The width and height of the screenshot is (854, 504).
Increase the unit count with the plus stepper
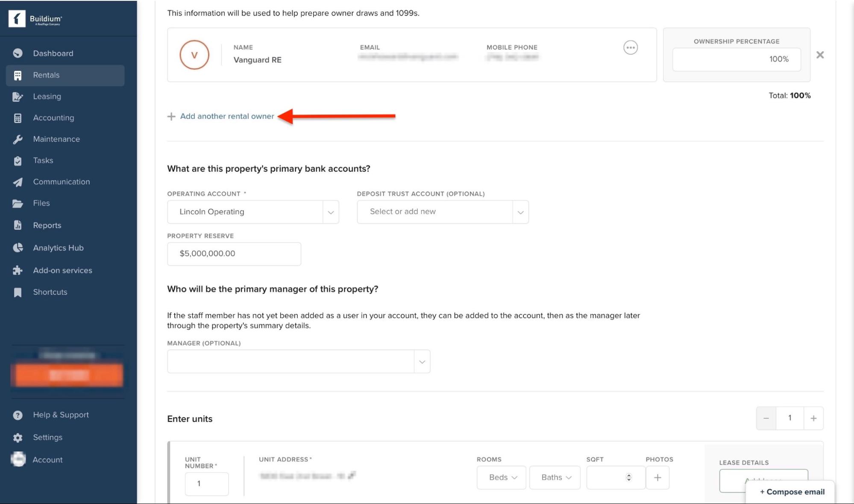[x=813, y=418]
